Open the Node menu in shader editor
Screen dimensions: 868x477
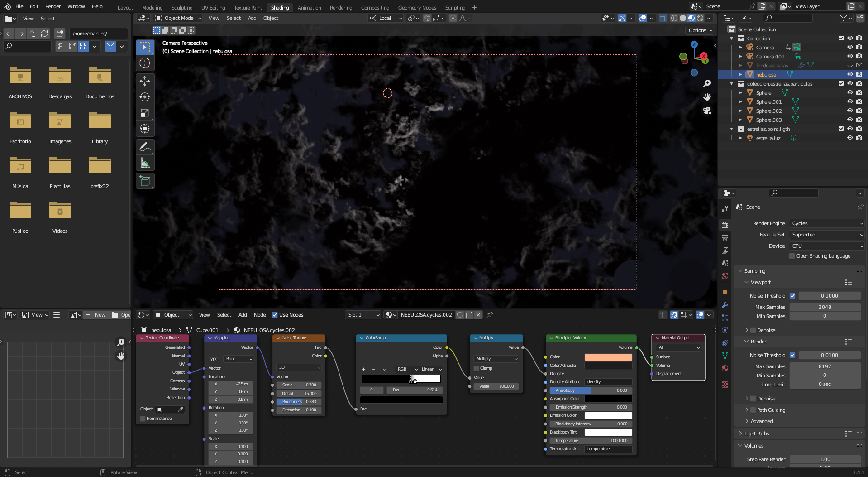(260, 315)
